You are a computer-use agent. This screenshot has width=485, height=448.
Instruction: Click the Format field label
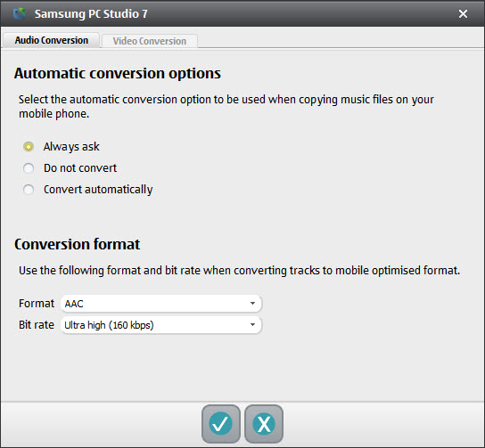37,304
